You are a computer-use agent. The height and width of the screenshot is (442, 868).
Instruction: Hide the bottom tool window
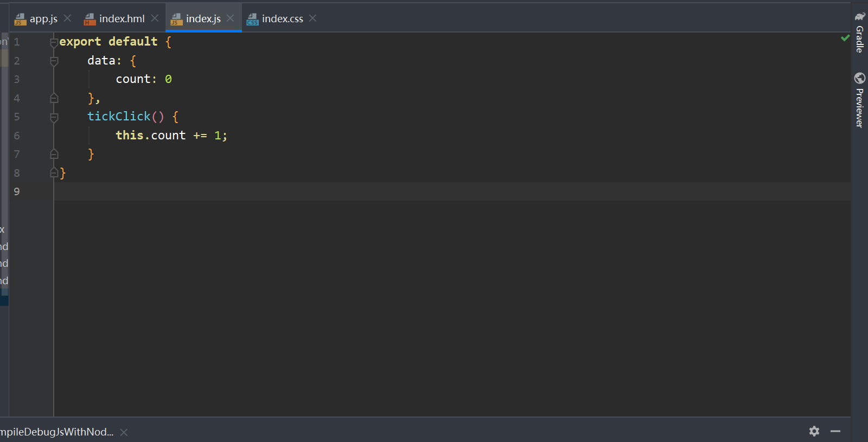pos(835,431)
